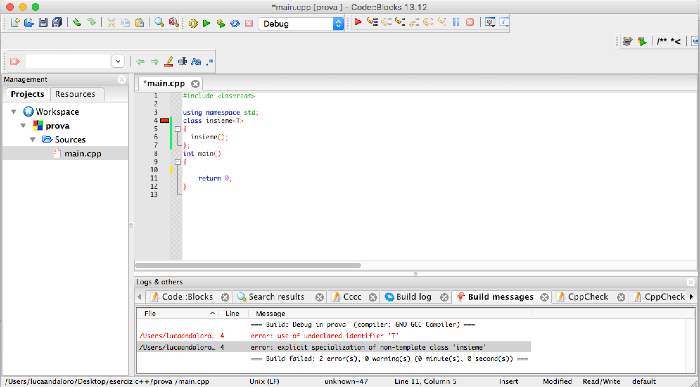Toggle selected text only search option

point(182,62)
